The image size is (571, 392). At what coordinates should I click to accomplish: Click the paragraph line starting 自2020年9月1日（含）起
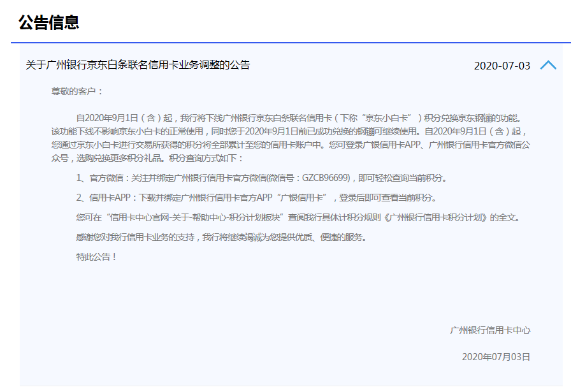pyautogui.click(x=300, y=118)
